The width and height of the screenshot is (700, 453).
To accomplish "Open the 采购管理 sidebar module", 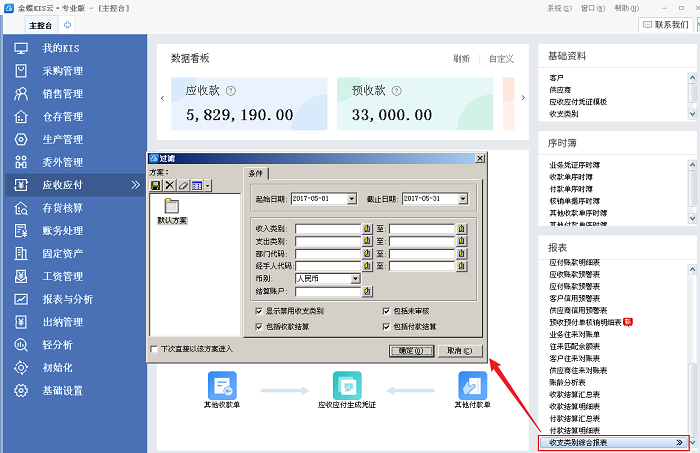I will coord(62,71).
